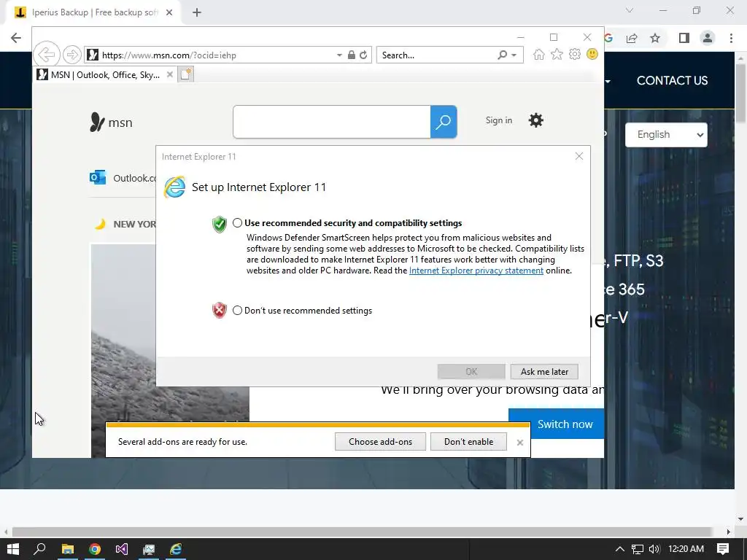
Task: Switch to the MSN Outlook Office tab
Action: [105, 75]
